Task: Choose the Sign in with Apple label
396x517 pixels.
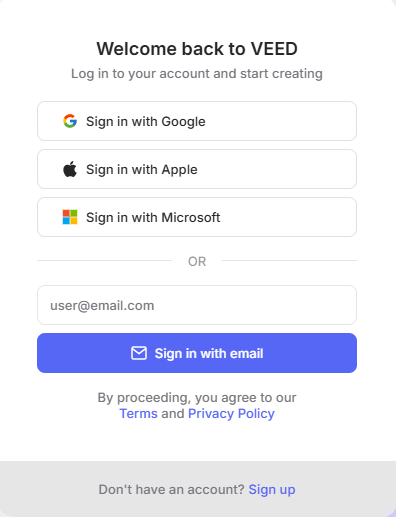Action: pyautogui.click(x=142, y=170)
